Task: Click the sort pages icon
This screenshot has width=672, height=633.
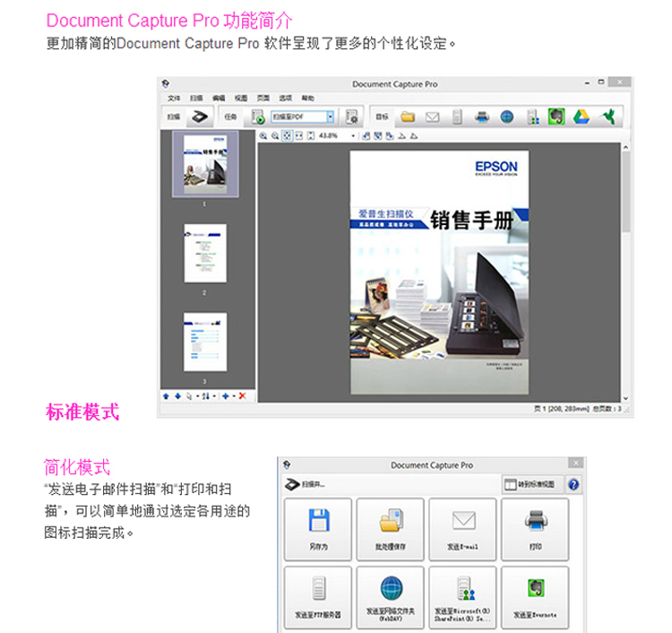Action: coord(206,396)
